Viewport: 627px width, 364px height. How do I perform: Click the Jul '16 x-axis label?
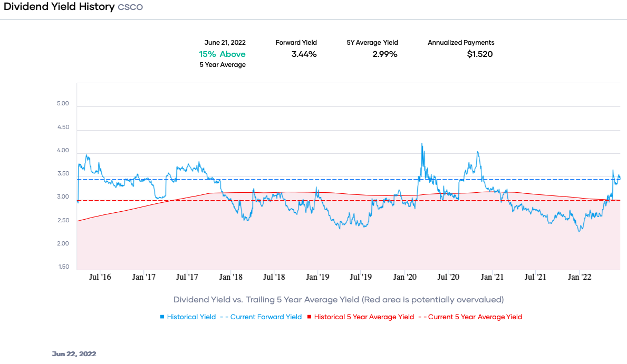(100, 277)
